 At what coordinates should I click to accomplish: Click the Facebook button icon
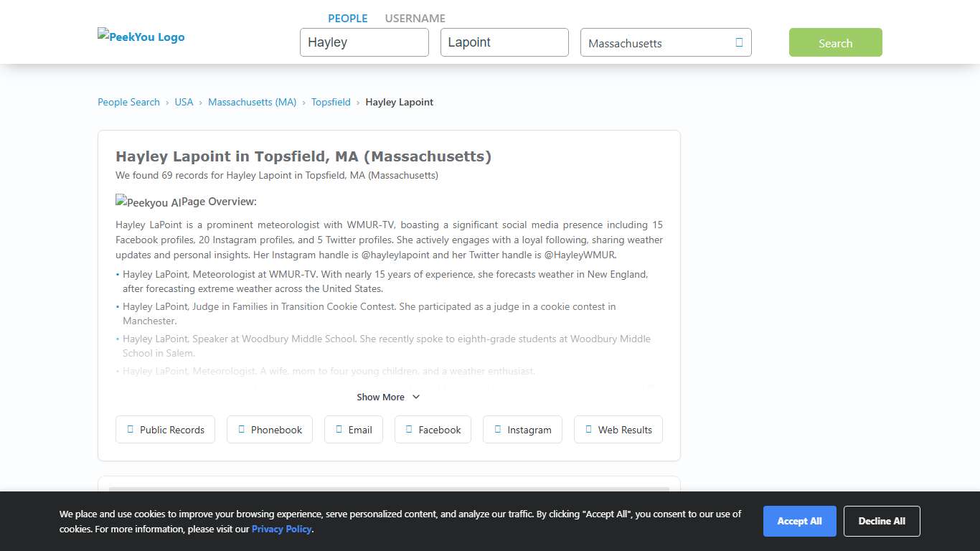point(409,429)
